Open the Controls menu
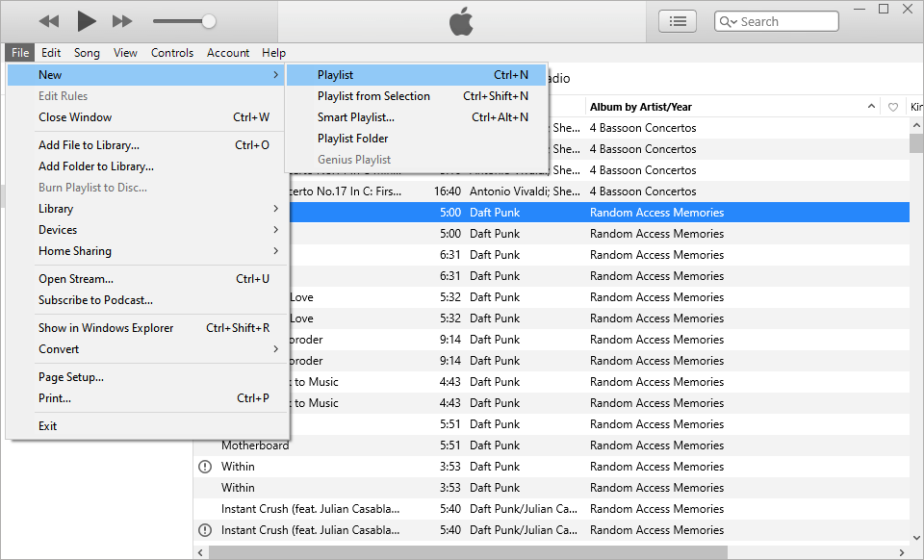The height and width of the screenshot is (560, 924). [x=171, y=53]
